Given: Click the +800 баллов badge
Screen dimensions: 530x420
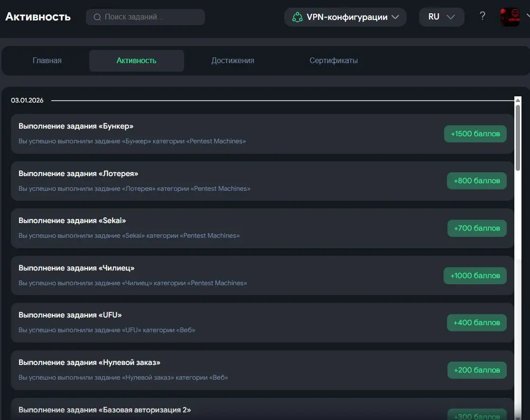Looking at the screenshot, I should [x=476, y=181].
